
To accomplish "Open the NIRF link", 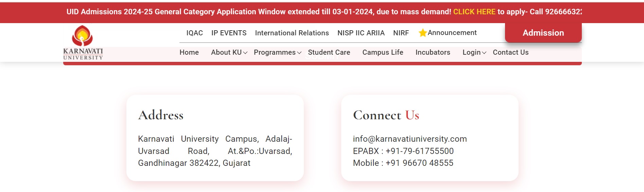I will tap(401, 33).
